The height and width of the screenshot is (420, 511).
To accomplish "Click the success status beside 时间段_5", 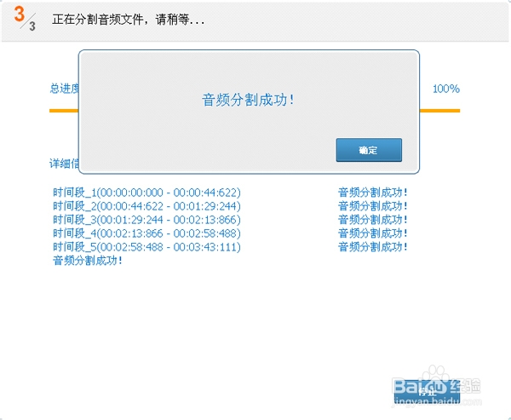I will point(373,247).
